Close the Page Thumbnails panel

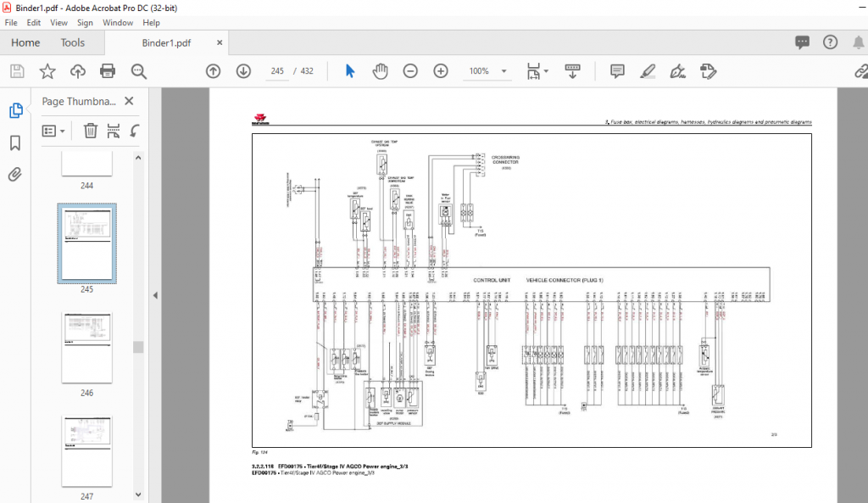[x=129, y=101]
